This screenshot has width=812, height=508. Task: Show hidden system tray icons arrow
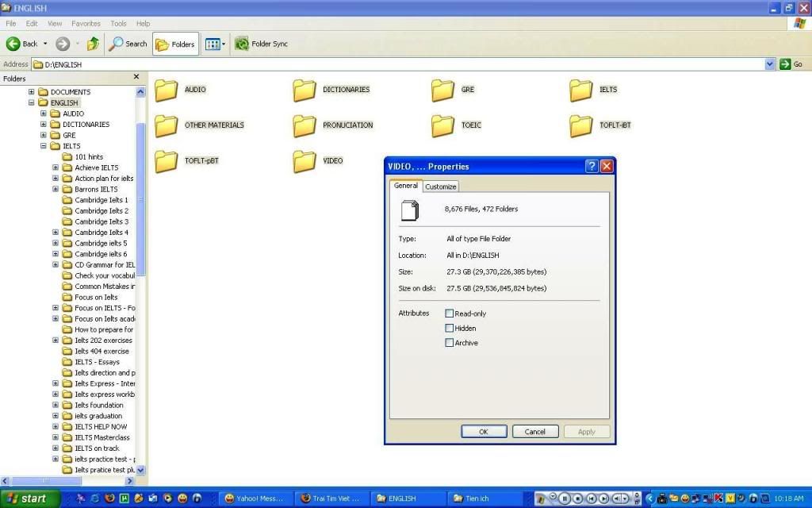tap(650, 498)
